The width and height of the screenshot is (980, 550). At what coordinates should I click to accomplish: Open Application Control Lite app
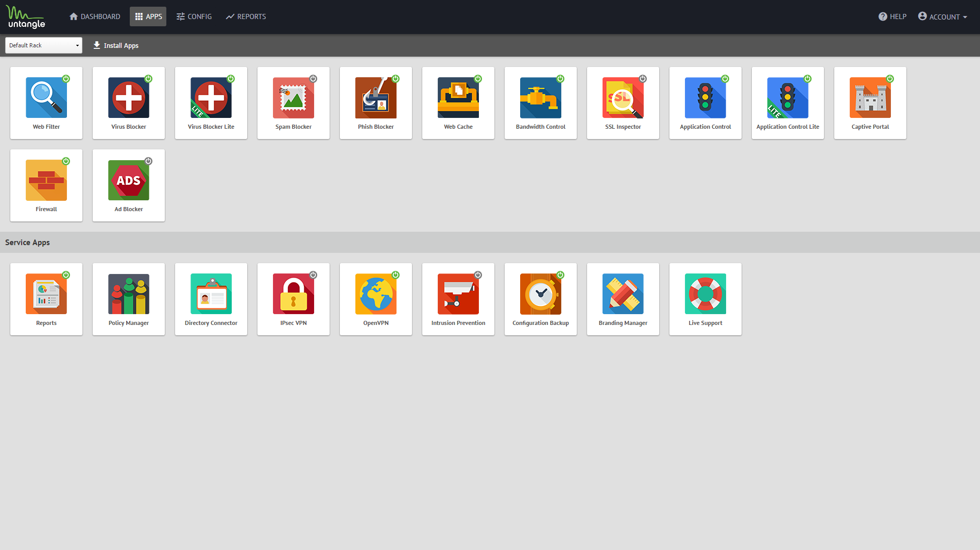click(x=788, y=103)
